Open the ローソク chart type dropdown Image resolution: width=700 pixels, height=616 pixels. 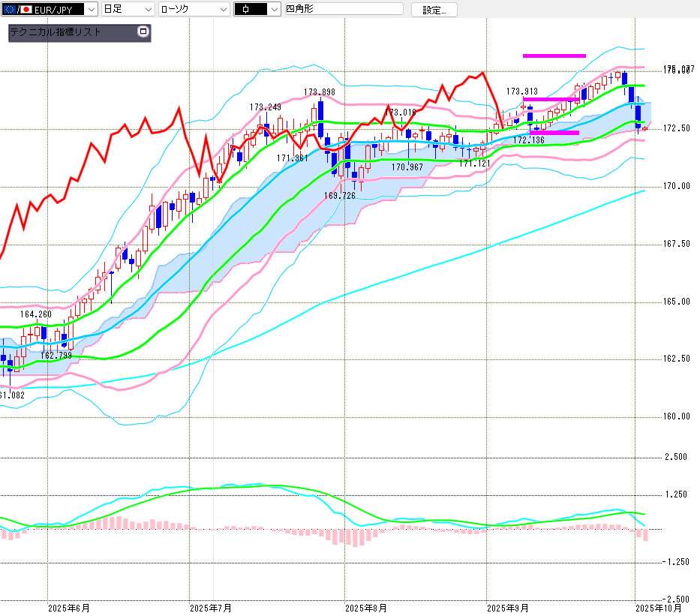click(x=223, y=9)
